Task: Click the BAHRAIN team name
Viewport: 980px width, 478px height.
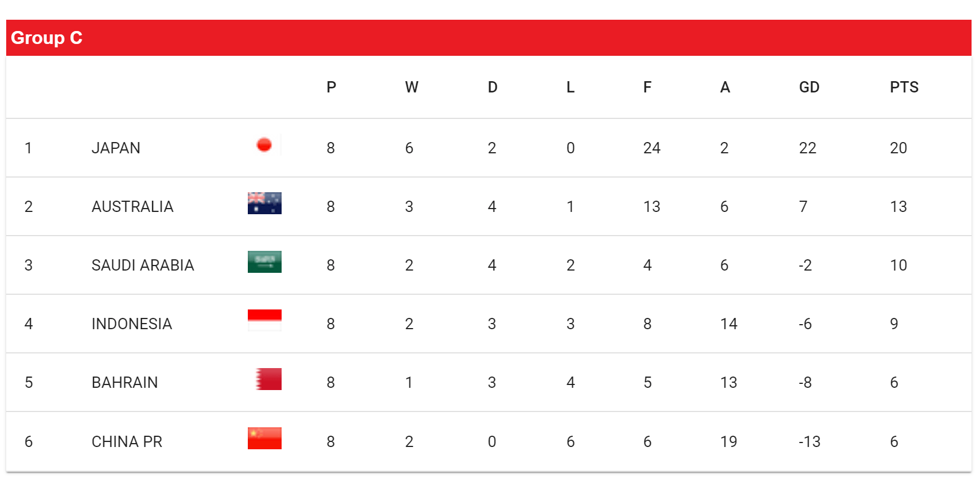Action: [x=124, y=383]
